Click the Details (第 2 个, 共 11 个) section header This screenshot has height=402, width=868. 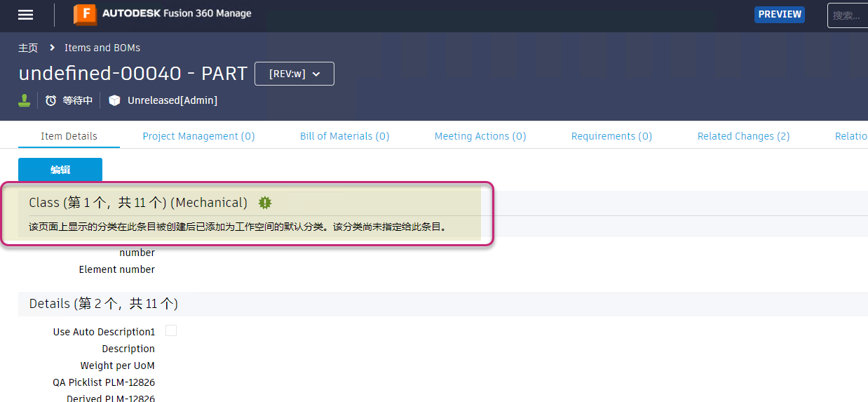click(104, 304)
